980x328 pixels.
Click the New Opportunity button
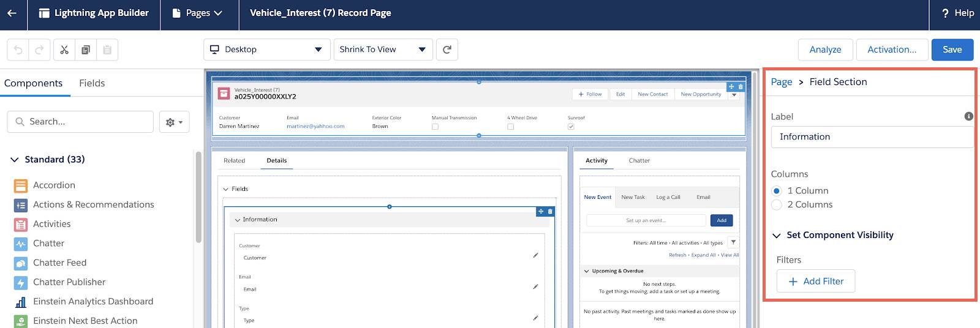click(x=701, y=94)
